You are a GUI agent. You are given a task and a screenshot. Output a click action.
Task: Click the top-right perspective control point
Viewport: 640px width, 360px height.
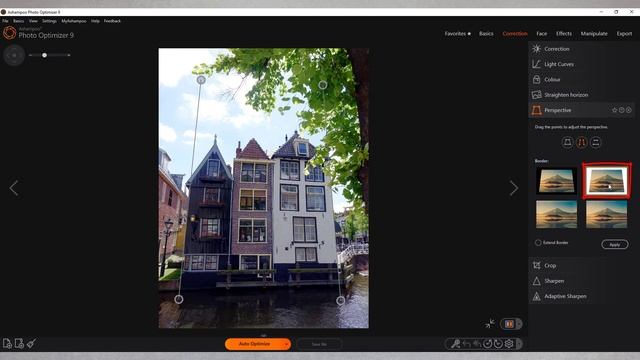click(x=322, y=85)
